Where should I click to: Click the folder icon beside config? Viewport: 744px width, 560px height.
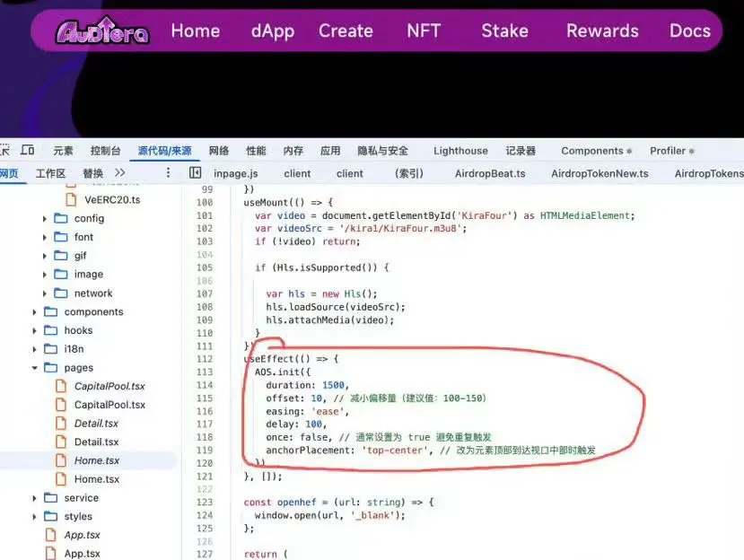pyautogui.click(x=61, y=218)
